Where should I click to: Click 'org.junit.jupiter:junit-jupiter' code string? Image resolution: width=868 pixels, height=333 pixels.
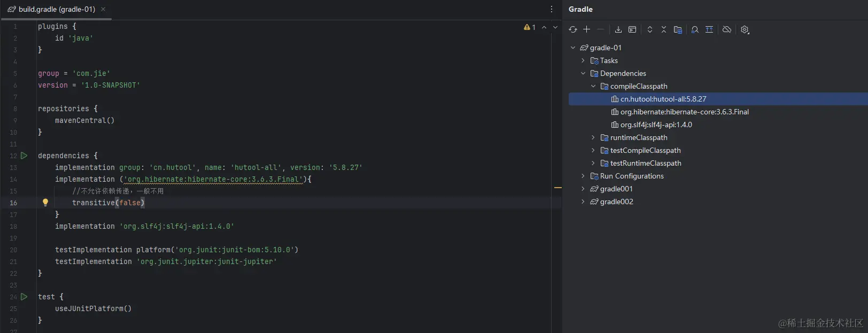(x=207, y=261)
